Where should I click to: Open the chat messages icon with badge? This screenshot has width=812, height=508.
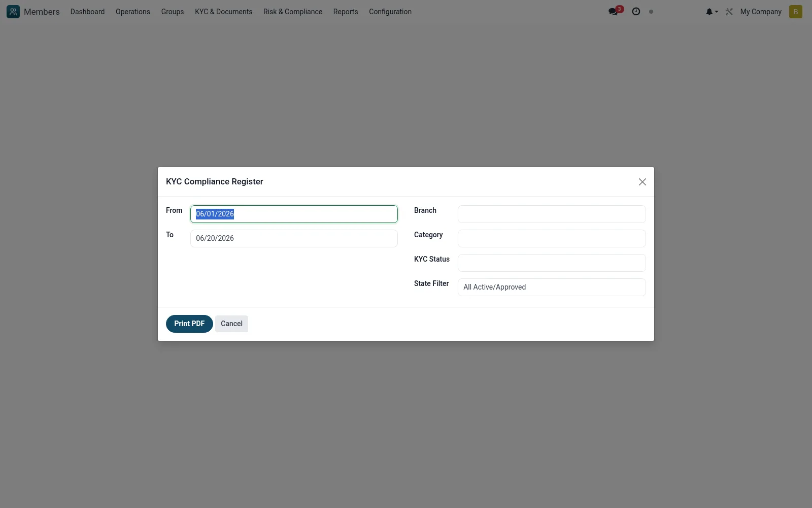click(x=615, y=11)
